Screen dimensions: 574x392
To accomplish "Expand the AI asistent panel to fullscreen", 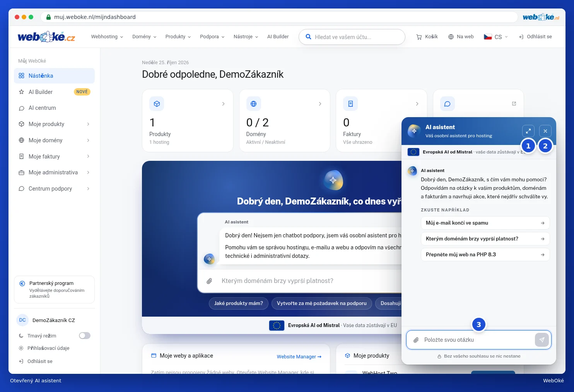I will 528,131.
